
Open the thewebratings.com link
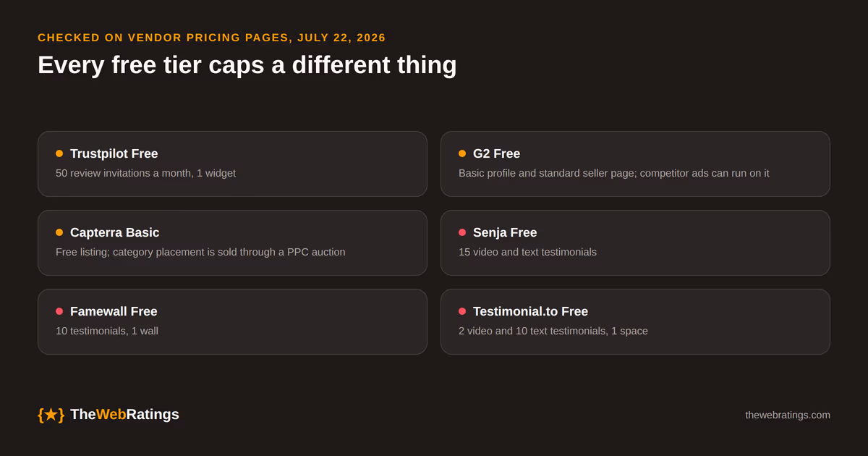tap(788, 415)
